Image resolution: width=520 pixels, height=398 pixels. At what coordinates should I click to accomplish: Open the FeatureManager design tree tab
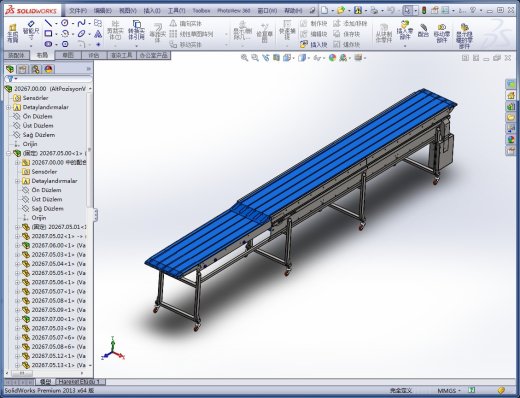point(10,69)
